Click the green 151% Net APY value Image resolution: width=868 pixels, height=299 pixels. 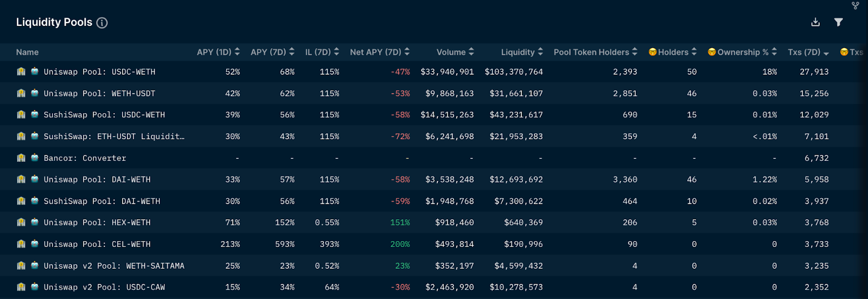coord(400,223)
